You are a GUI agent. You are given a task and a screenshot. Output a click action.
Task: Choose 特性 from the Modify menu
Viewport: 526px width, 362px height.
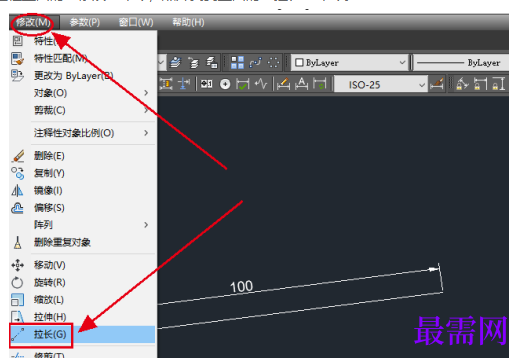83,41
